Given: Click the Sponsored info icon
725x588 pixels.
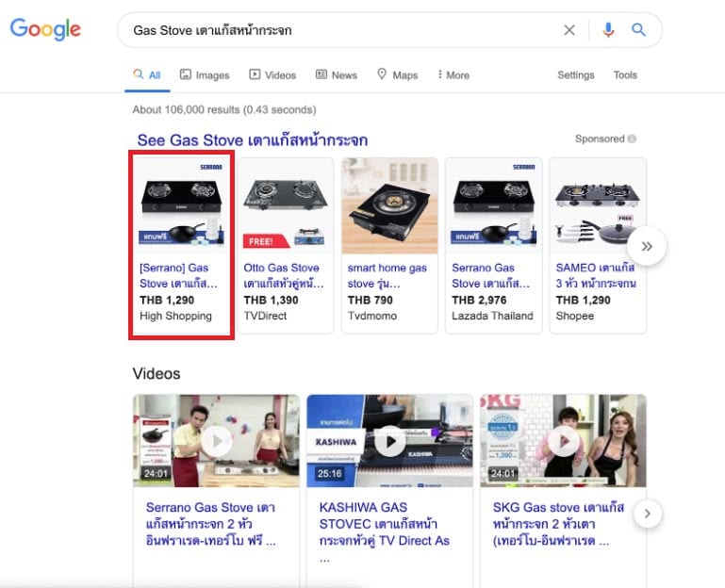Looking at the screenshot, I should [632, 139].
